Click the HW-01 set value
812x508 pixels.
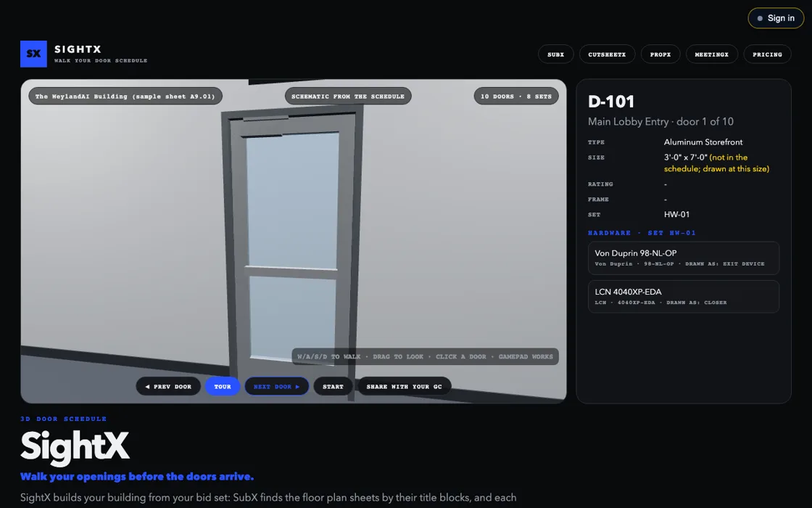(x=677, y=215)
